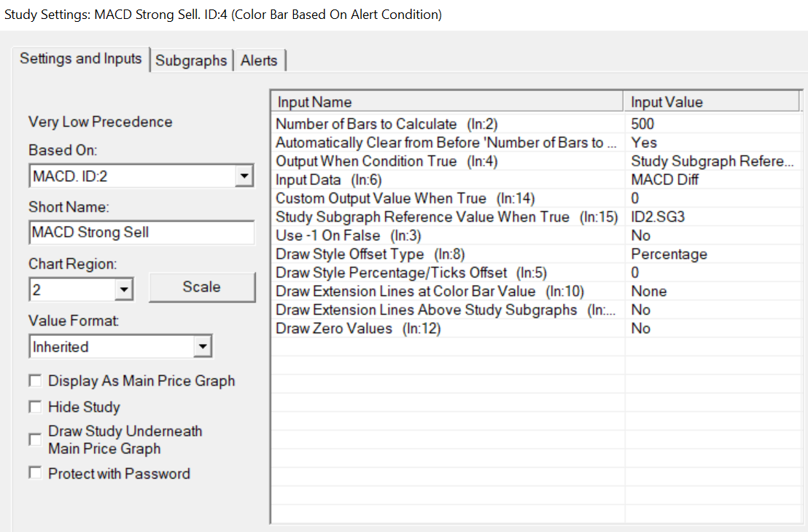Enable Display As Main Price Graph
The height and width of the screenshot is (532, 808).
pos(35,381)
